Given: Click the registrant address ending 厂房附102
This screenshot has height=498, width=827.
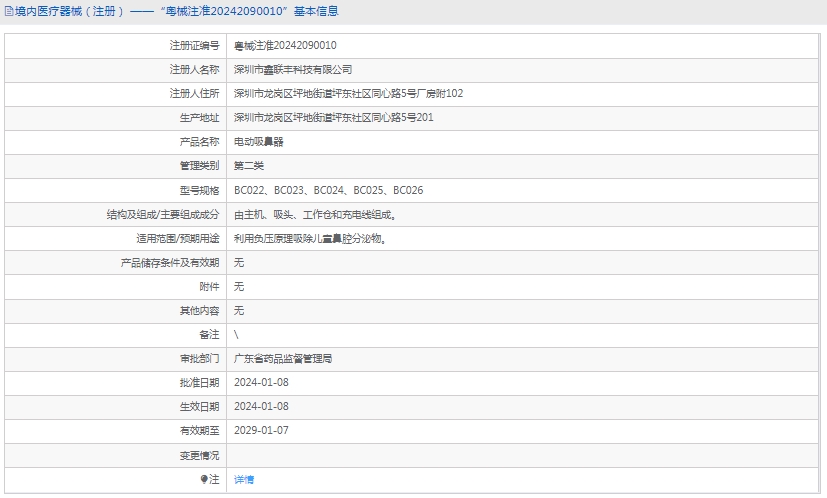Looking at the screenshot, I should [348, 94].
